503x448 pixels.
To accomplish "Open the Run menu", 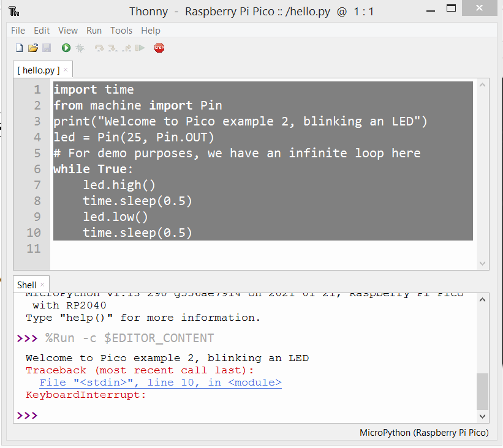I will point(94,31).
